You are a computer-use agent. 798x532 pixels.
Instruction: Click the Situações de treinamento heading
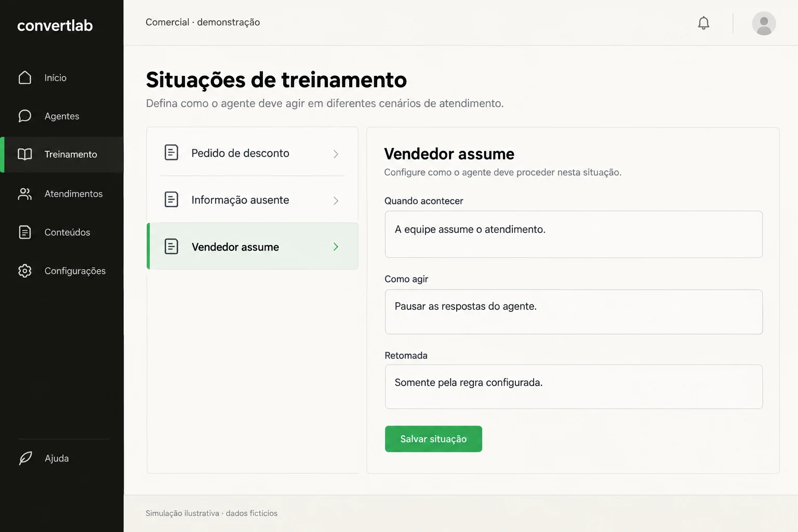point(276,80)
